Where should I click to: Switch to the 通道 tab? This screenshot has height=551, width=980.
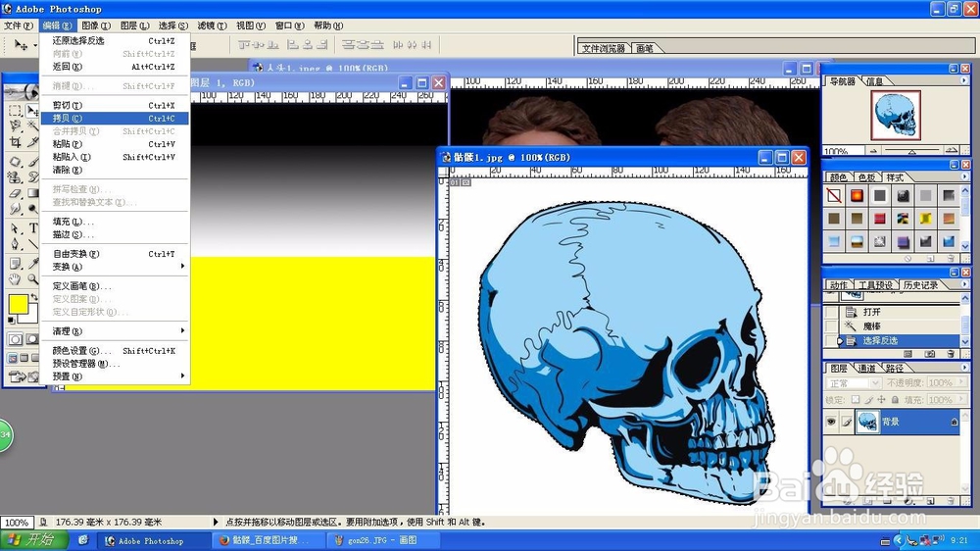(x=866, y=368)
